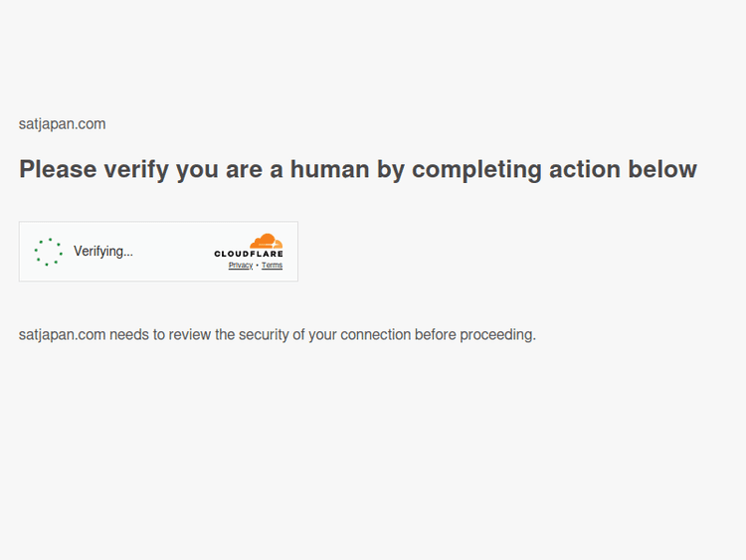746x560 pixels.
Task: Open the Privacy link
Action: click(241, 266)
